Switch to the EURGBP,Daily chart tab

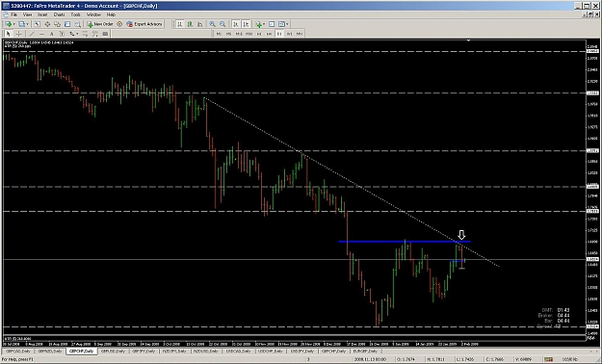point(366,351)
